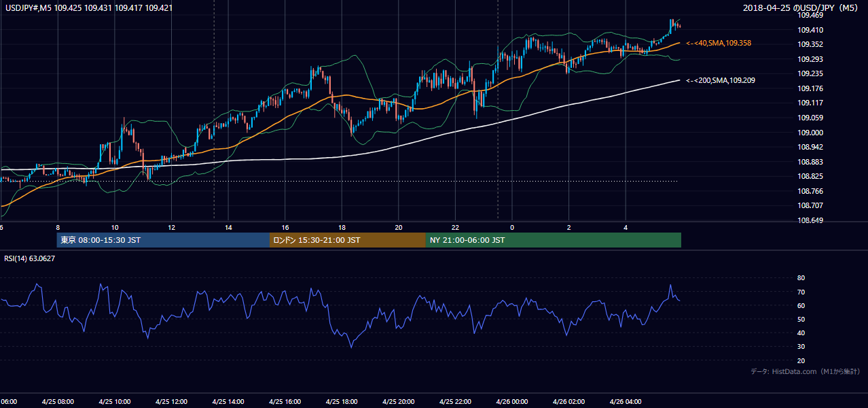
Task: Click RSI axis level 20
Action: tap(801, 360)
